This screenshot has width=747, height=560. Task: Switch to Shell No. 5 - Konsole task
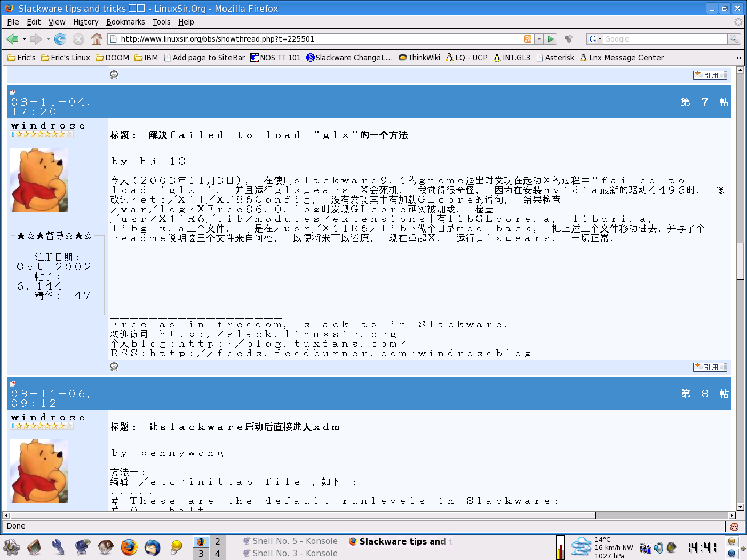coord(290,541)
